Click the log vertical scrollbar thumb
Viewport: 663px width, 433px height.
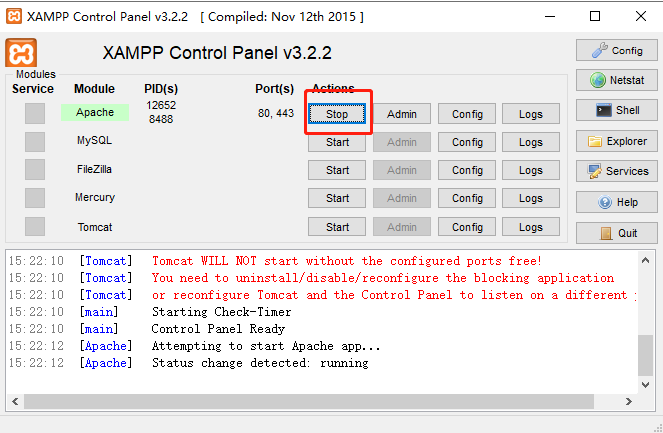(x=645, y=355)
